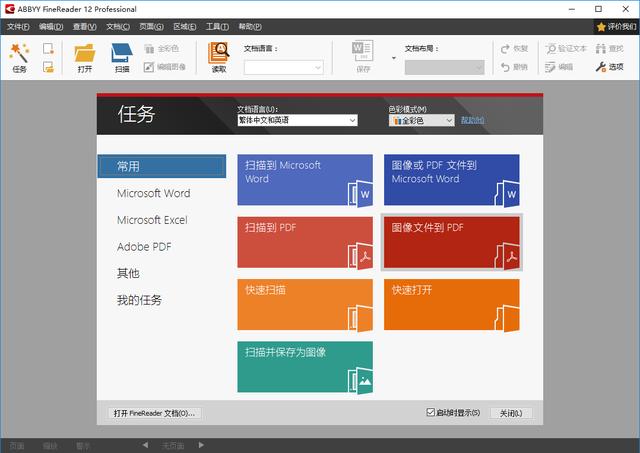
Task: Launch the 扫描并保存为图像 green tile
Action: [x=305, y=366]
